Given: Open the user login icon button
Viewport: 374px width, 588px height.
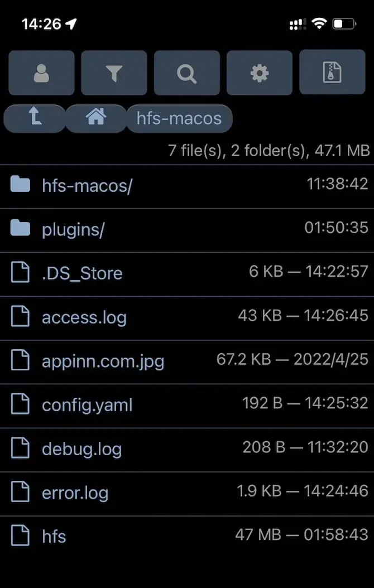Looking at the screenshot, I should click(x=41, y=73).
